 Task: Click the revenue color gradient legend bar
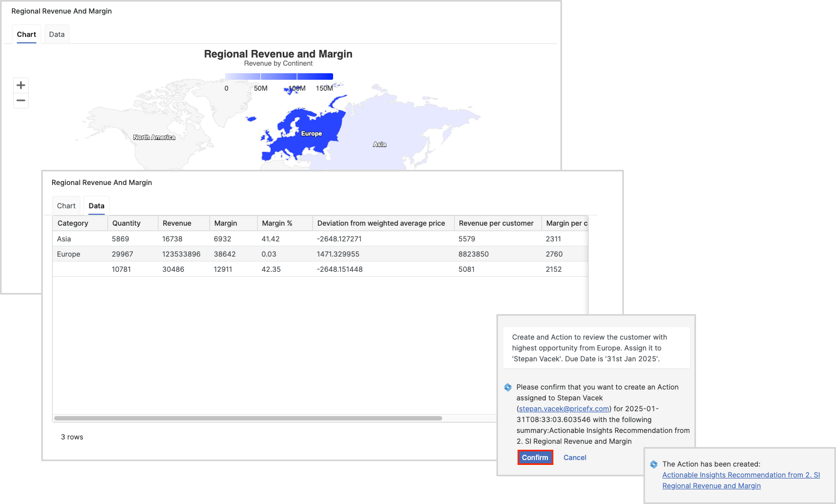[279, 76]
